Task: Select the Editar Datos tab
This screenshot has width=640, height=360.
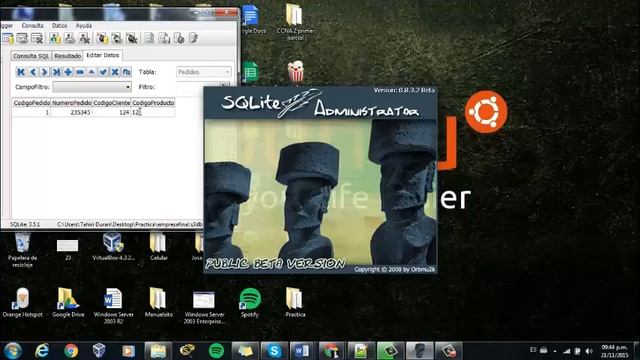Action: pos(103,55)
